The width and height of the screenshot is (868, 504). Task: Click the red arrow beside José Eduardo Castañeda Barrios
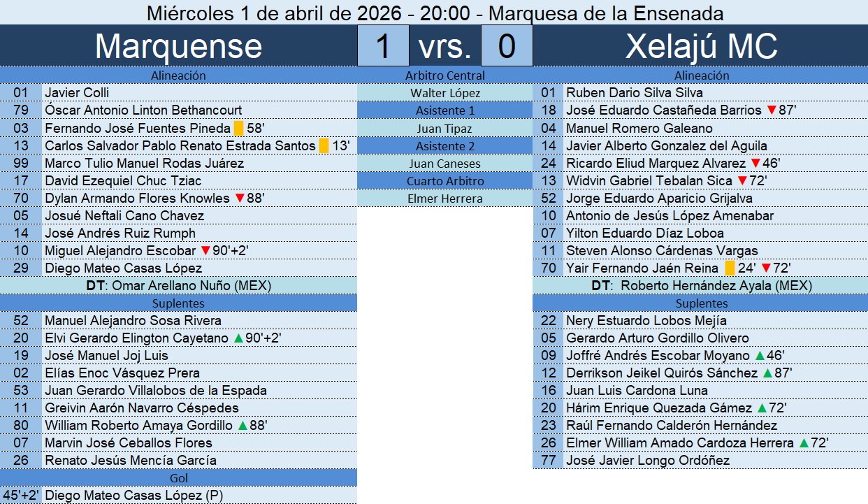point(772,110)
